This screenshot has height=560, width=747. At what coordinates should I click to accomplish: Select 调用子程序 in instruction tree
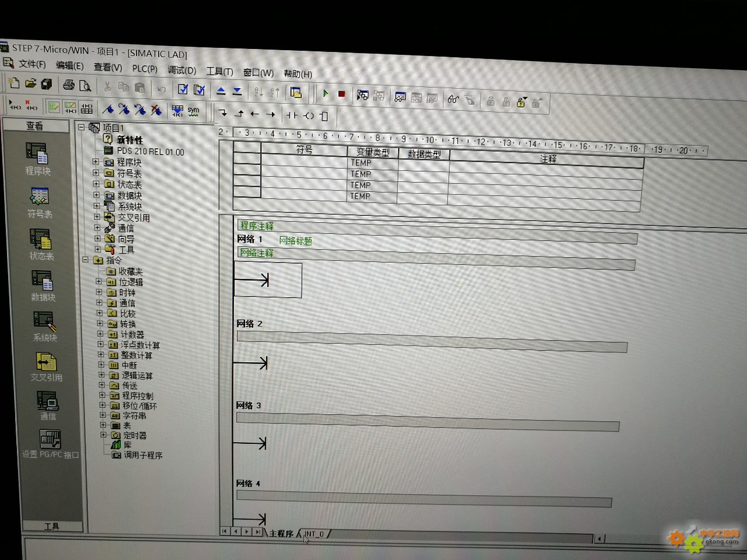pos(143,455)
